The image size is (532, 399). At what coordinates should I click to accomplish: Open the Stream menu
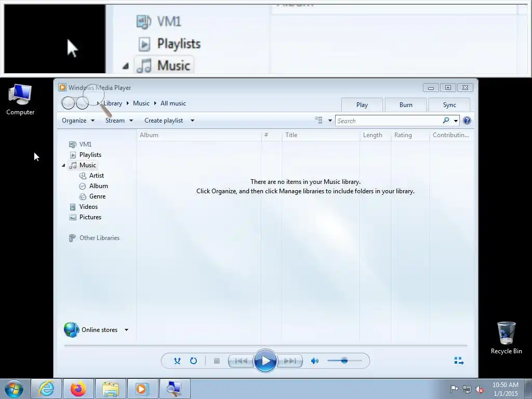(x=119, y=121)
